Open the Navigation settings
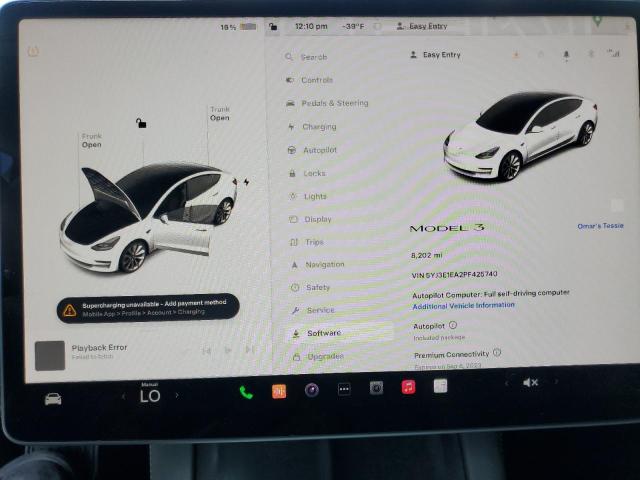The image size is (640, 480). 318,264
